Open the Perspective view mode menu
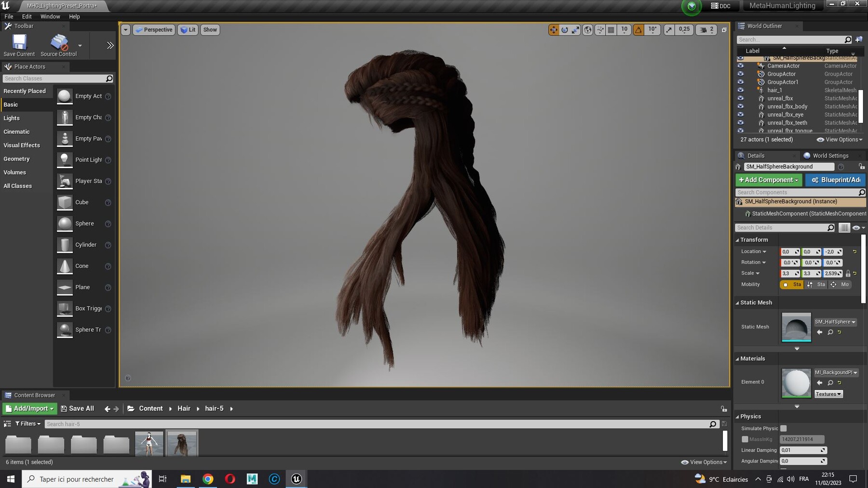The image size is (868, 488). click(154, 30)
